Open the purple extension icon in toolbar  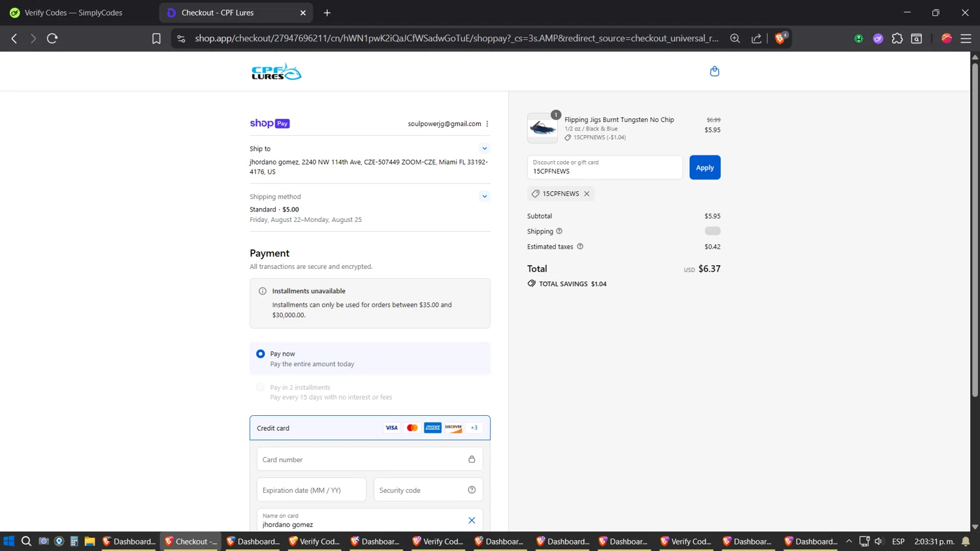(x=878, y=39)
